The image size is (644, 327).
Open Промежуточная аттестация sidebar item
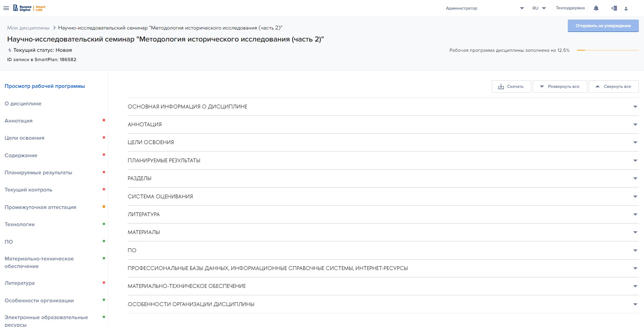coord(40,207)
